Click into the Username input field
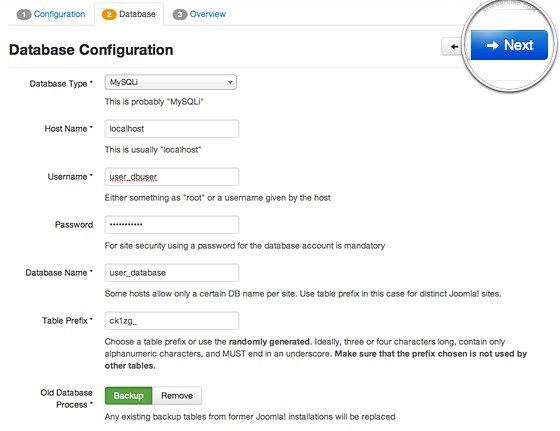 [172, 177]
